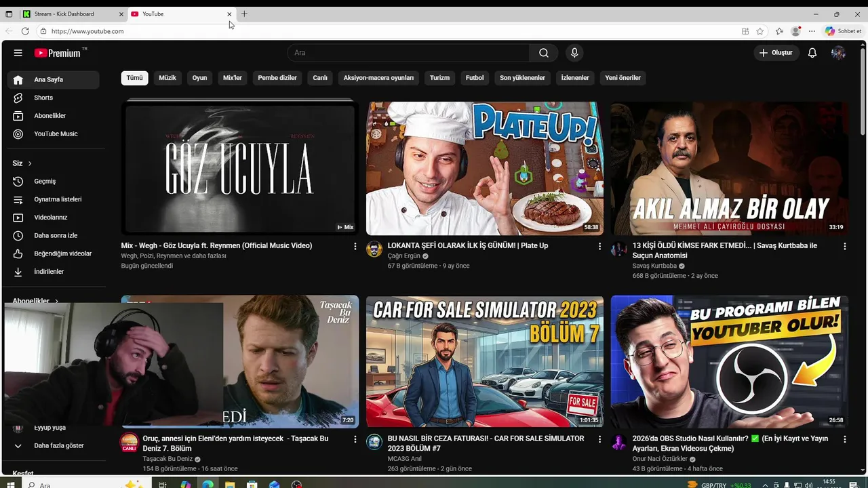This screenshot has height=488, width=868.
Task: Select the Oyun filter chip
Action: tap(199, 78)
